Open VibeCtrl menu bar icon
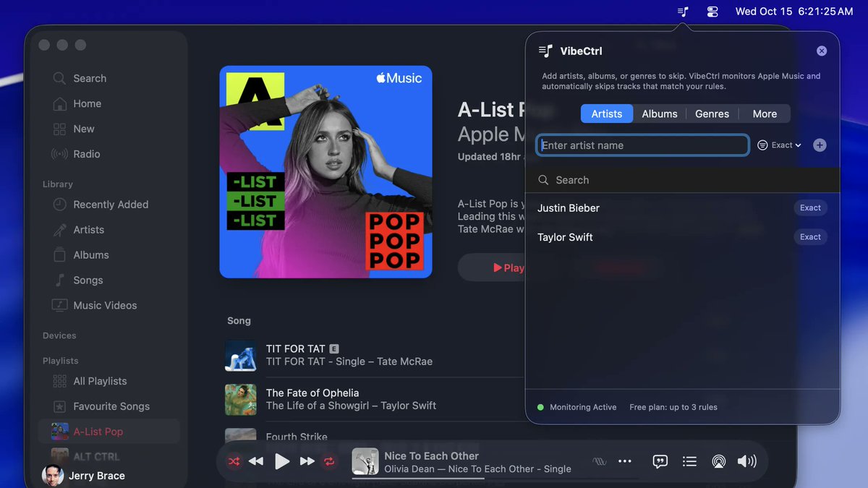Viewport: 868px width, 488px height. [x=683, y=12]
